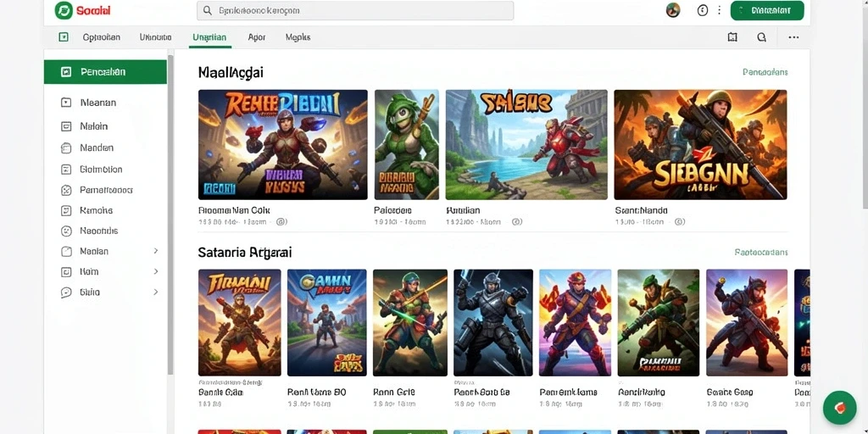Click the sidebar vertical scrollbar
The image size is (868, 434).
[170, 214]
